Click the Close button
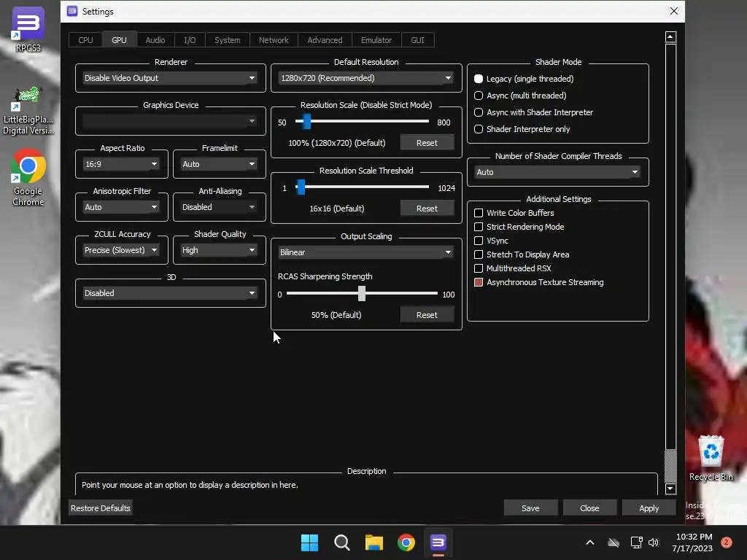This screenshot has width=747, height=560. click(589, 508)
